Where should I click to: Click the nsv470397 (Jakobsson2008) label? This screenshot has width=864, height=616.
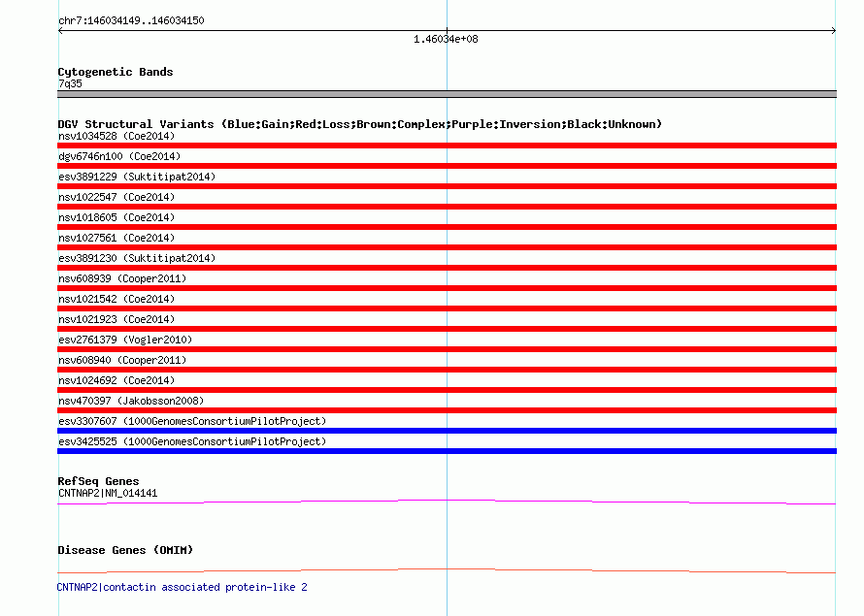[131, 401]
